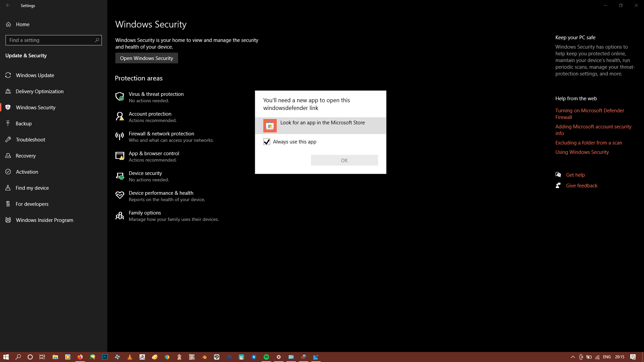This screenshot has width=644, height=362.
Task: Click the Device security laptop icon
Action: (119, 176)
